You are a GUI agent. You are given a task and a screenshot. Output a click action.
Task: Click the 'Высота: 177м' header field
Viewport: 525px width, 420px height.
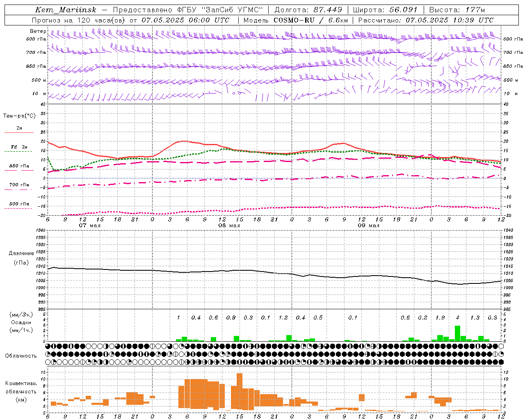[x=457, y=10]
